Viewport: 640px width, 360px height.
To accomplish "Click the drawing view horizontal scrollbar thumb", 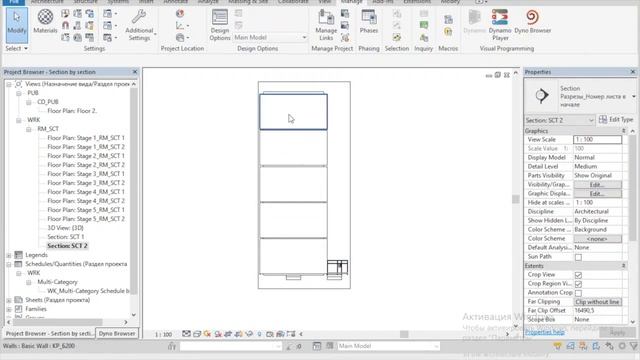I will click(x=404, y=334).
